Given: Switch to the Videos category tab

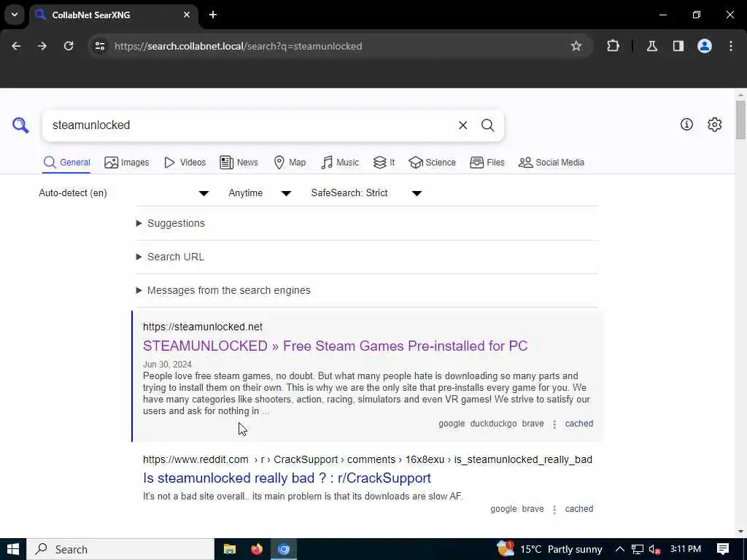Looking at the screenshot, I should pyautogui.click(x=185, y=163).
